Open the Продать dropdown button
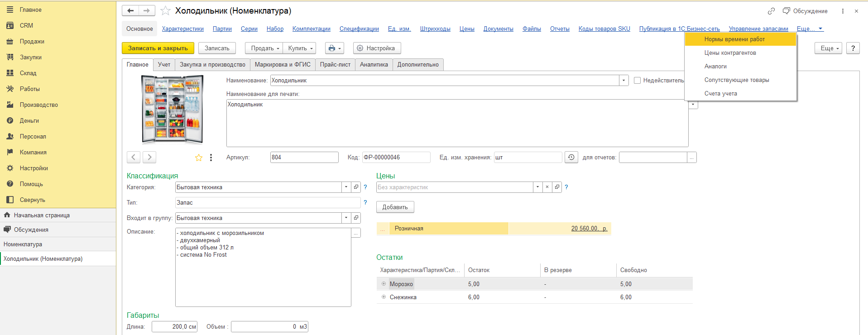The image size is (868, 335). tap(264, 48)
